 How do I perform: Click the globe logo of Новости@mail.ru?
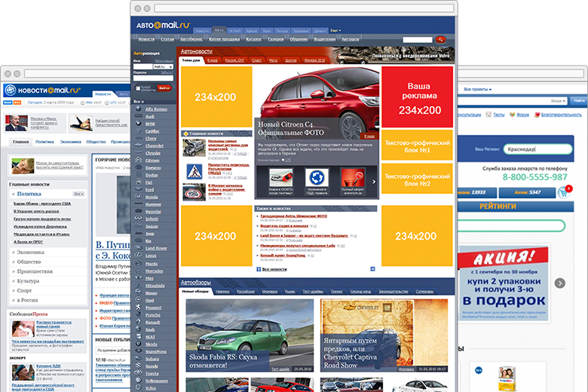pos(10,90)
